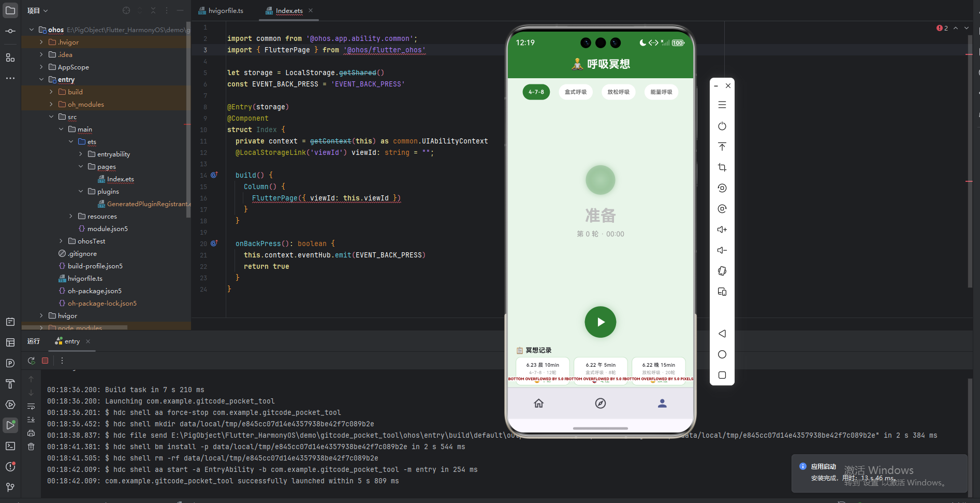The height and width of the screenshot is (503, 980).
Task: Open the Structure tool window icon
Action: pos(10,58)
